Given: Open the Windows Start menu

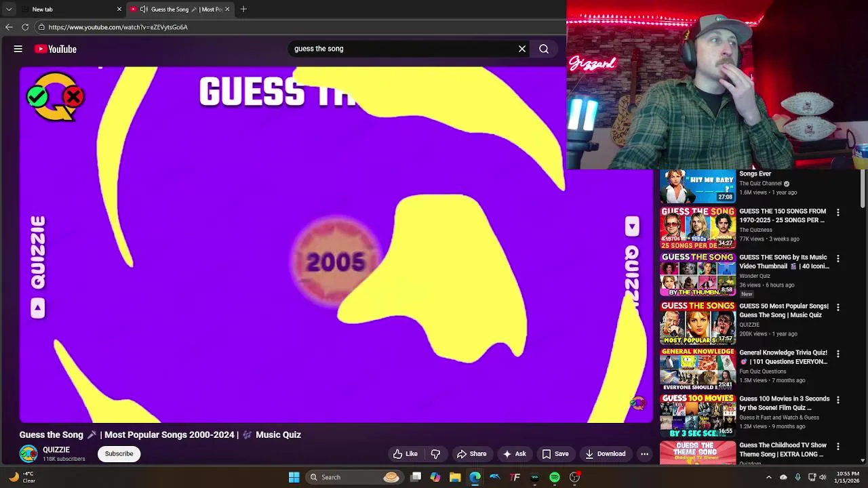Looking at the screenshot, I should [294, 477].
